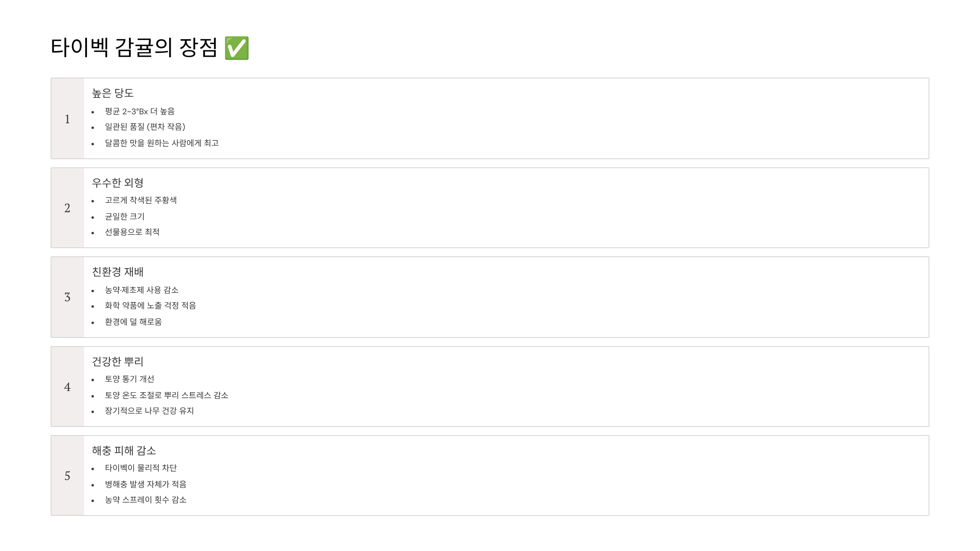Click the bullet 일관된 품질 (편차 작음)
Image resolution: width=980 pixels, height=551 pixels.
145,127
